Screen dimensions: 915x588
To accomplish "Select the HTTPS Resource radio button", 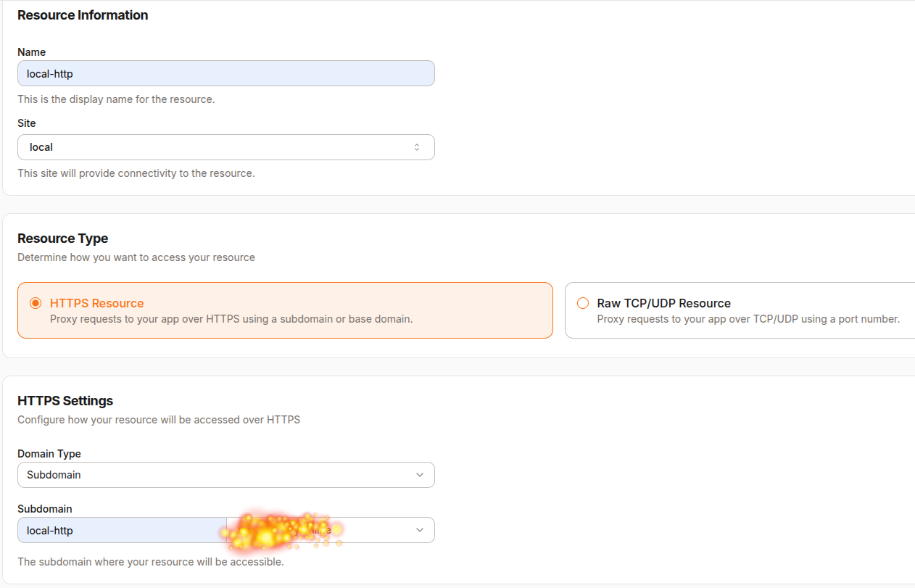I will tap(36, 303).
